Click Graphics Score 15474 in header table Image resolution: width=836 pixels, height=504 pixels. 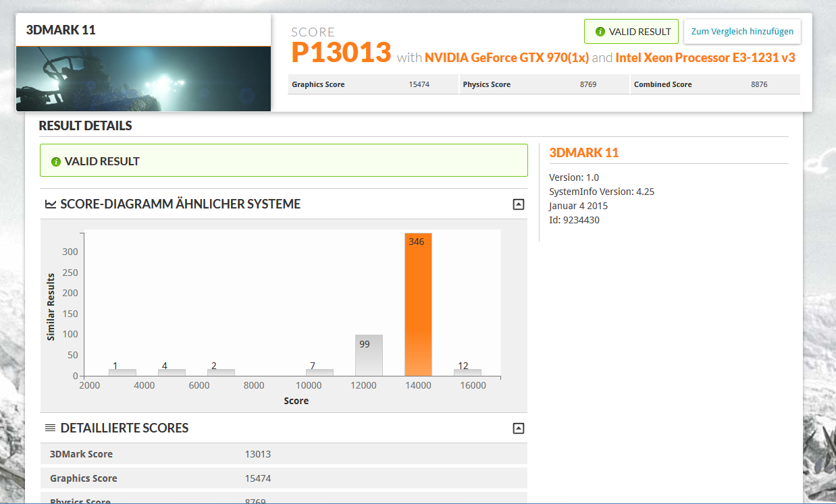click(373, 84)
